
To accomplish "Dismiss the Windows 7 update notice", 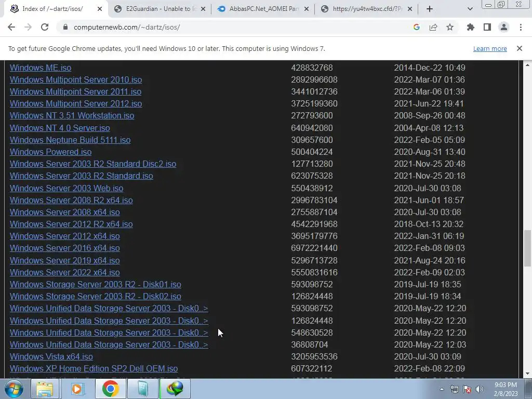I will 520,48.
